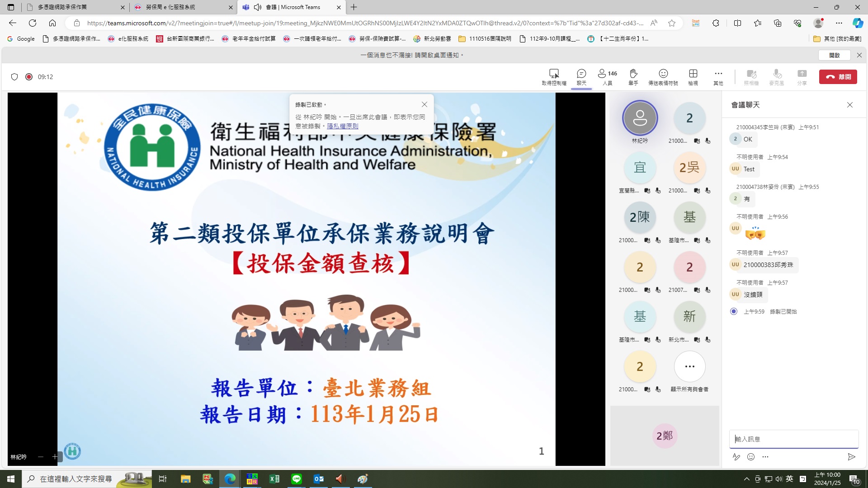868x488 pixels.
Task: Open the View layout options
Action: pos(693,76)
